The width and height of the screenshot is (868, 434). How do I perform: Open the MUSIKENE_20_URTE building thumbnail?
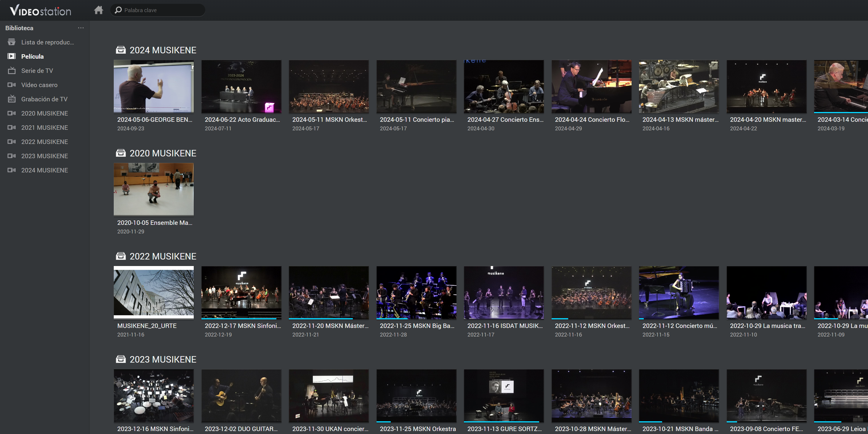coord(154,292)
